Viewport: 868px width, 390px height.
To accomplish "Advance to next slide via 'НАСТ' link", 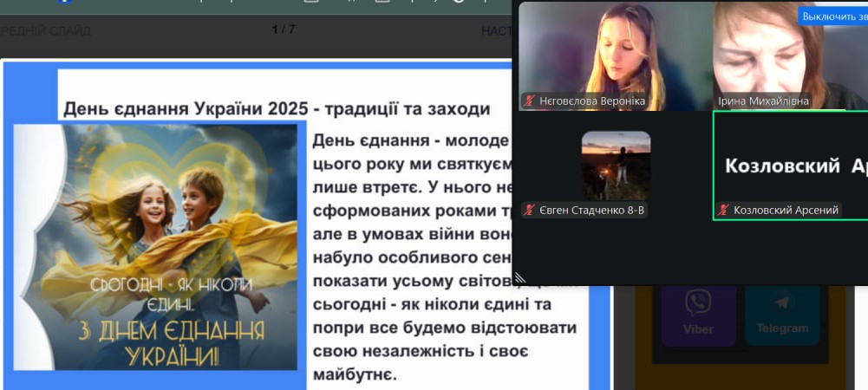I will (496, 30).
